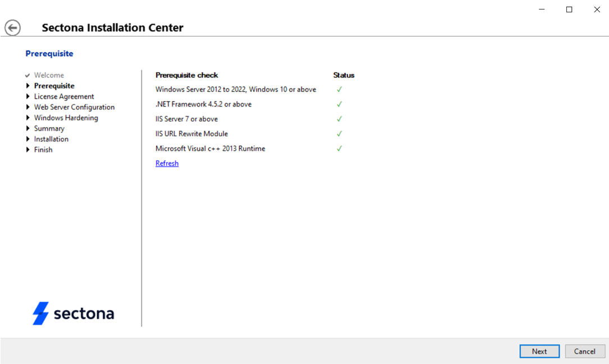609x364 pixels.
Task: Click the green check for IIS Server 7
Action: (x=339, y=118)
